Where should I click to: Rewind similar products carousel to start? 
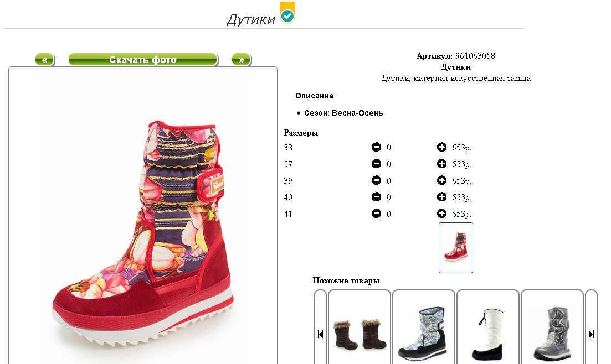coord(320,334)
